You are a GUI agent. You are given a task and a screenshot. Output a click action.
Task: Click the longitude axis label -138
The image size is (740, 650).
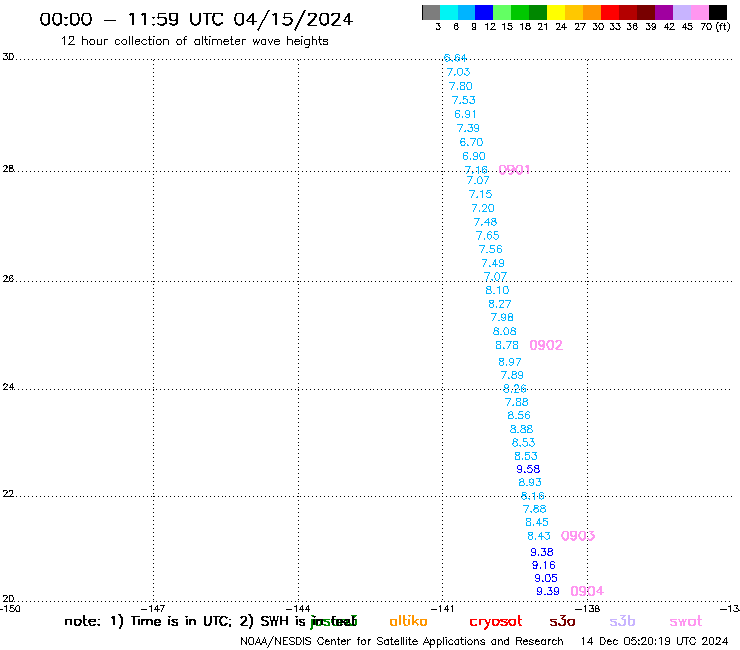click(588, 608)
